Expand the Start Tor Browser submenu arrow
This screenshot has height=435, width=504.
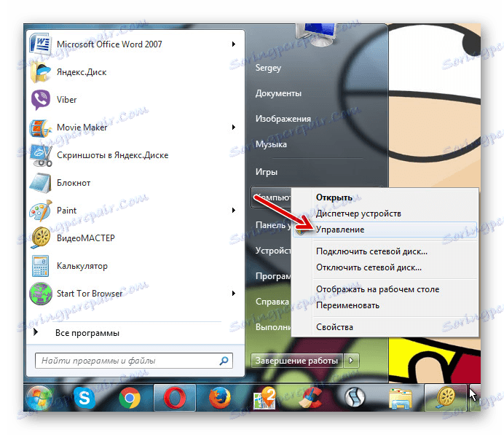pyautogui.click(x=234, y=293)
